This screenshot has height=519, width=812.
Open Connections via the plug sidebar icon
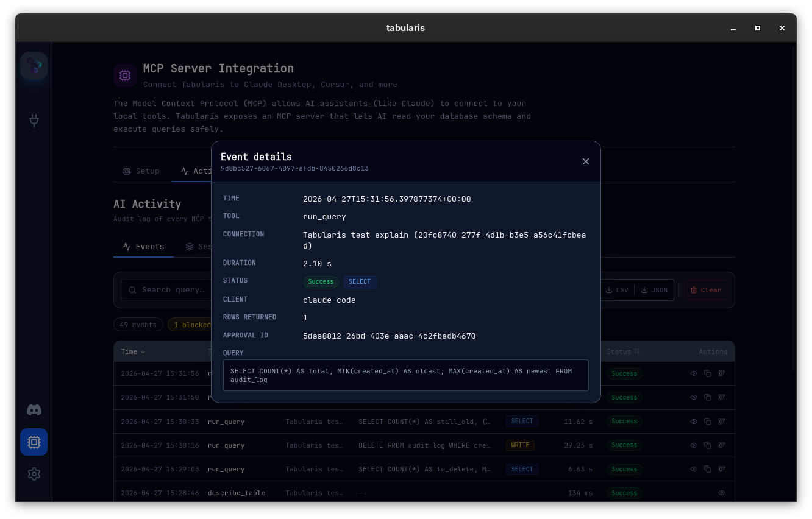pyautogui.click(x=34, y=120)
